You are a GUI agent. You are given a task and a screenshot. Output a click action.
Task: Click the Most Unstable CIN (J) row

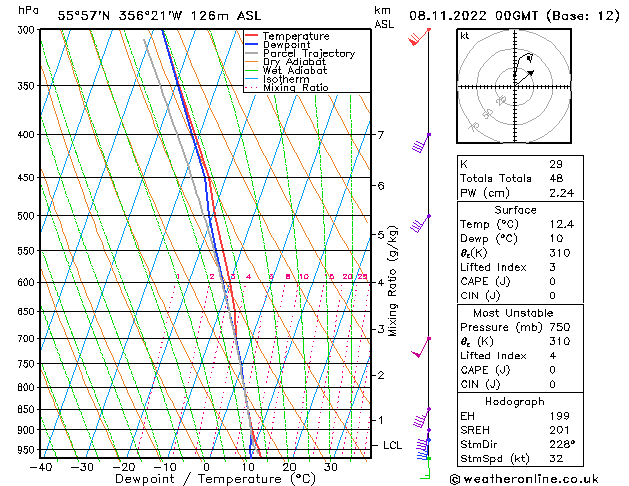(520, 385)
